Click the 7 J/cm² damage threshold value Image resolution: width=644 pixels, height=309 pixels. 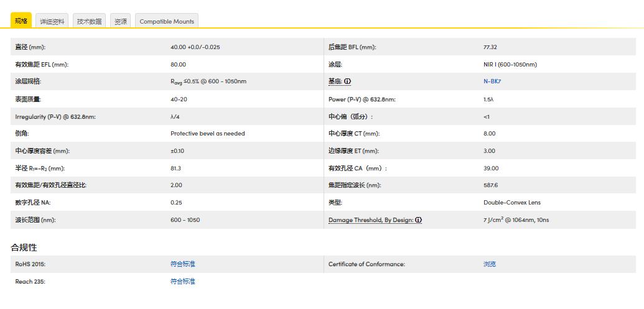tap(516, 220)
